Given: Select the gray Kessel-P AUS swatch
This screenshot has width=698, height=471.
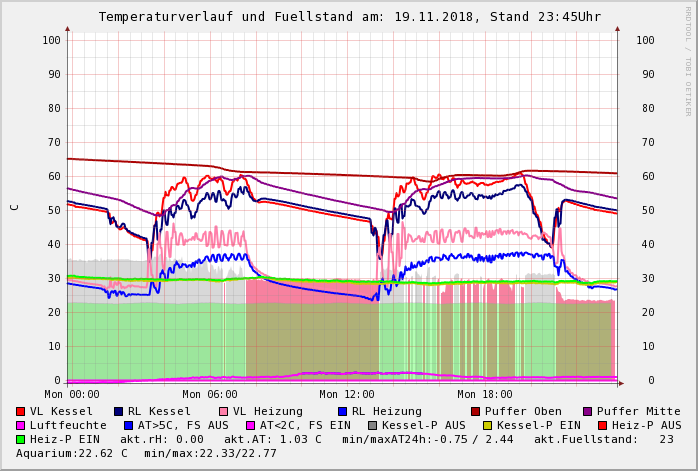Looking at the screenshot, I should tap(373, 425).
